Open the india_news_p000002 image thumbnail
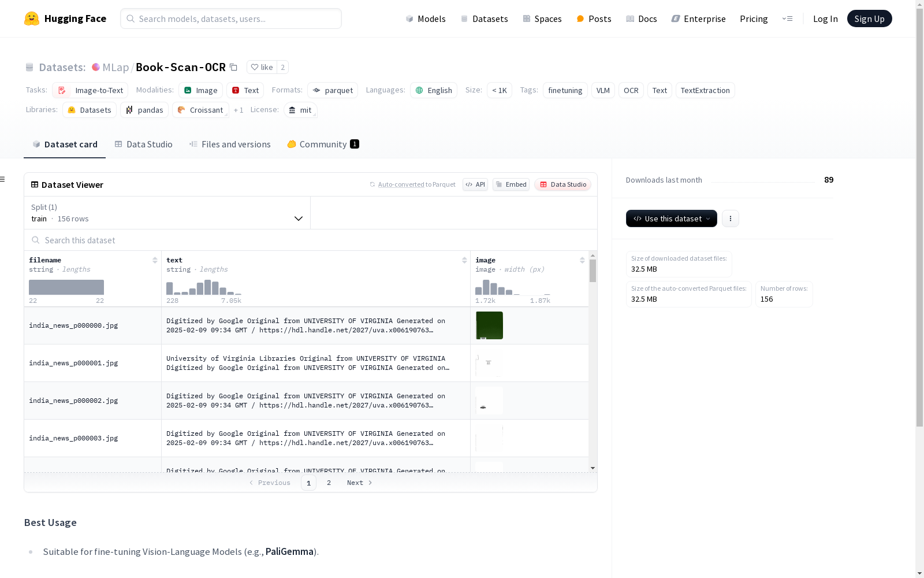Image resolution: width=924 pixels, height=578 pixels. (x=489, y=401)
